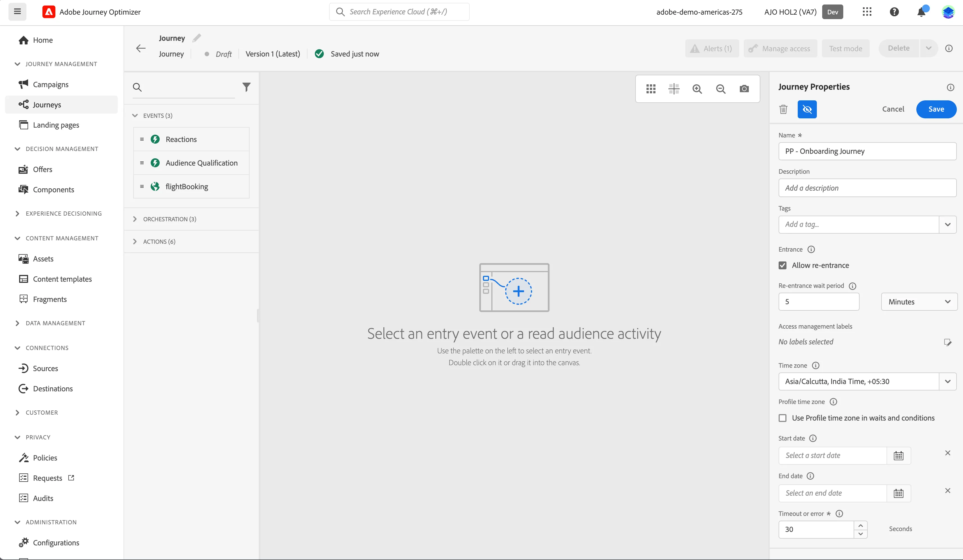
Task: Uncheck Allow re-entrance checkbox
Action: click(x=783, y=265)
